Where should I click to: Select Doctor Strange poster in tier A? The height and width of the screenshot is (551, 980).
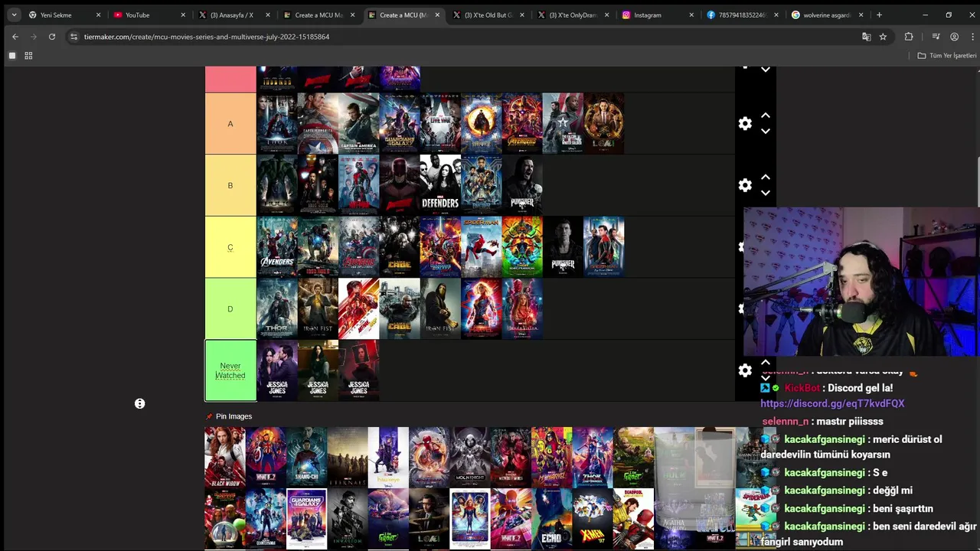coord(481,124)
